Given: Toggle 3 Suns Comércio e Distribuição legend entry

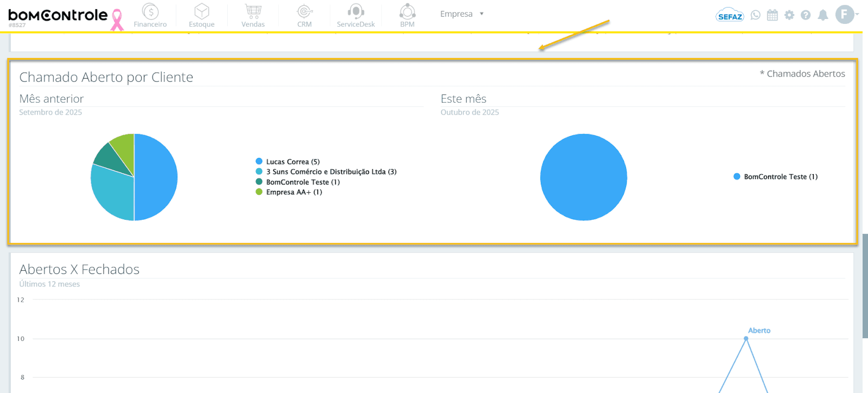Looking at the screenshot, I should pyautogui.click(x=326, y=172).
